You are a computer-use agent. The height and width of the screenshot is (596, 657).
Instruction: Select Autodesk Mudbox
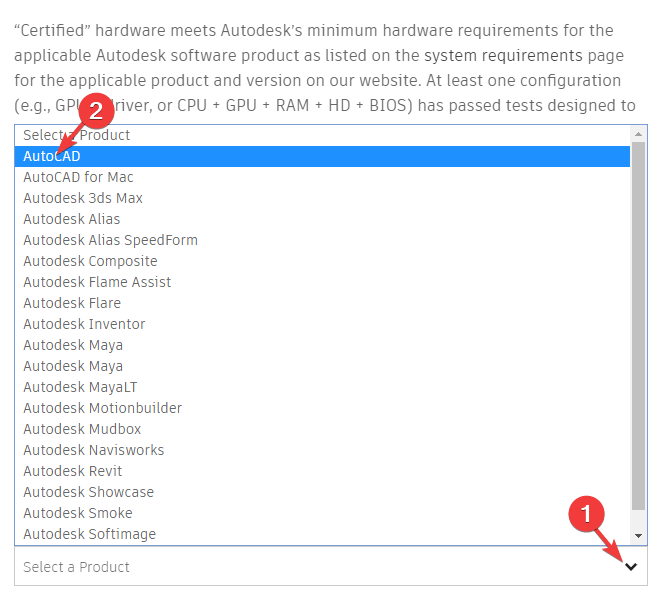click(x=322, y=429)
